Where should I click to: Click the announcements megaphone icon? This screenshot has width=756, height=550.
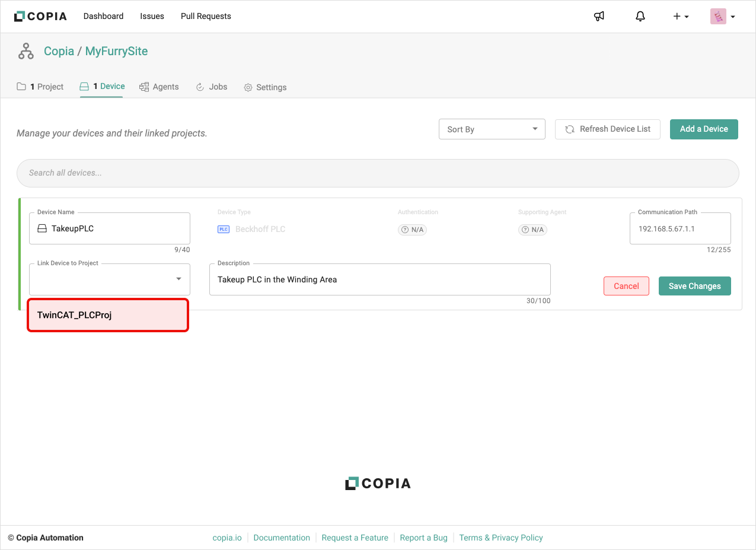tap(599, 17)
